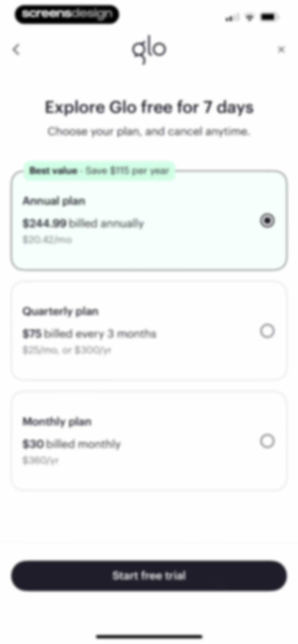The height and width of the screenshot is (644, 298).
Task: Select the Annual plan radio button
Action: tap(267, 221)
